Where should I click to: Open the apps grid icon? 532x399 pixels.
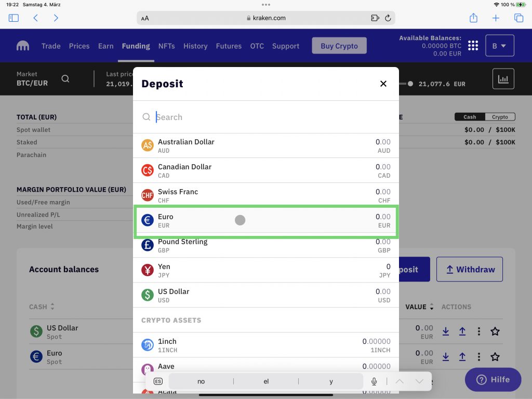[473, 46]
